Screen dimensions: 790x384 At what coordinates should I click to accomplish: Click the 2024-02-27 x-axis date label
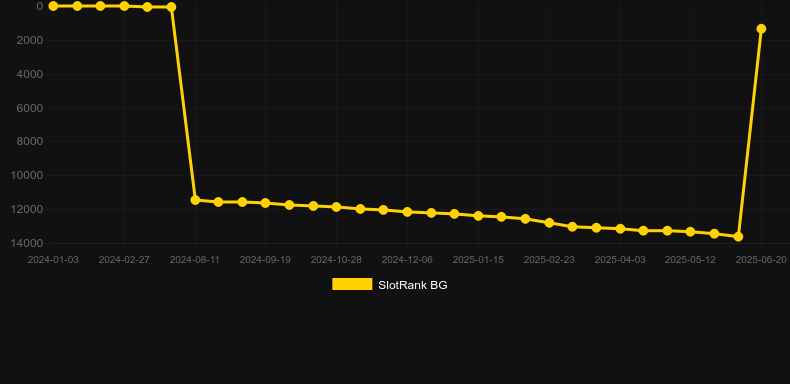point(124,260)
